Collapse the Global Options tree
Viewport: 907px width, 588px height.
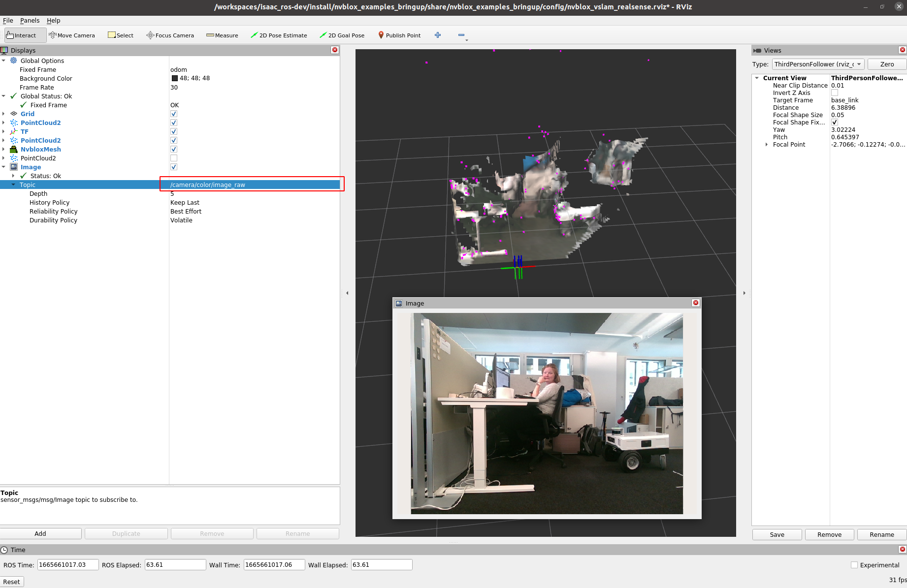[x=4, y=61]
